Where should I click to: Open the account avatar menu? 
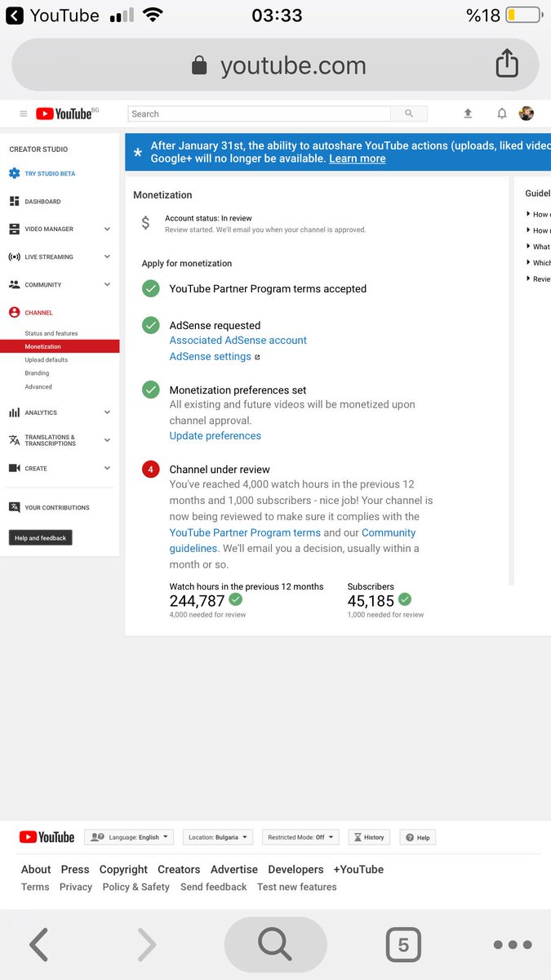[527, 114]
